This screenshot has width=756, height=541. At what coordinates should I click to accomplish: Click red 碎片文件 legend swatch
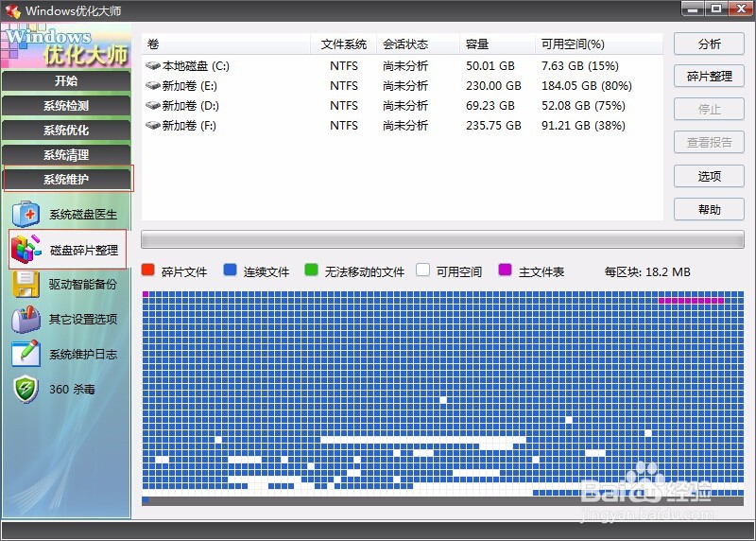coord(148,270)
